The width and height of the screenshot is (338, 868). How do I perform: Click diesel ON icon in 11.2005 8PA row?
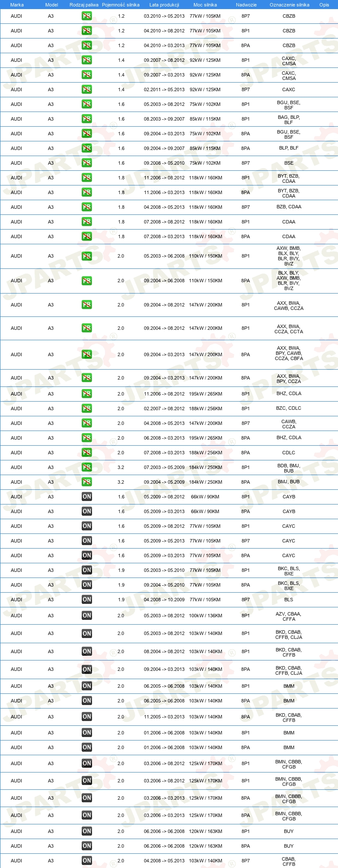87,717
